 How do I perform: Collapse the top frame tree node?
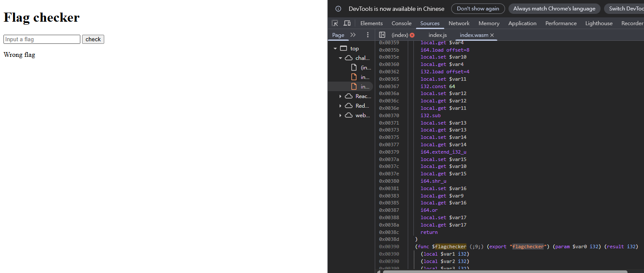335,49
